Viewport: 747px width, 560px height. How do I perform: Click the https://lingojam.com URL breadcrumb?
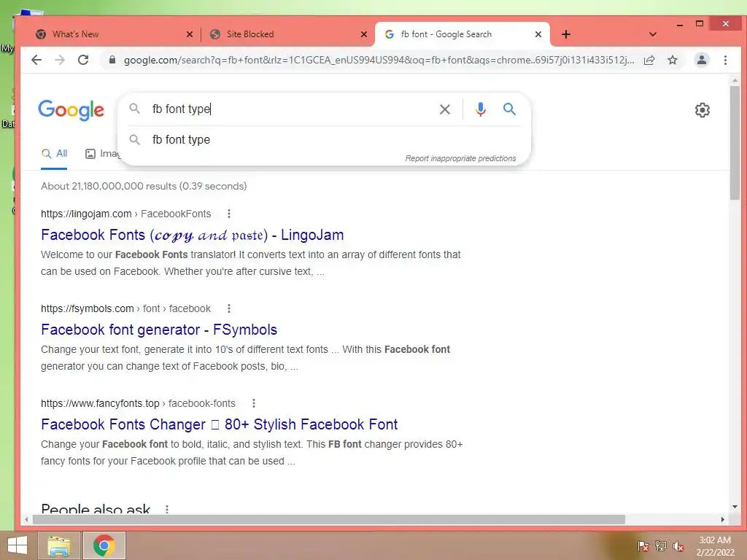tap(86, 214)
